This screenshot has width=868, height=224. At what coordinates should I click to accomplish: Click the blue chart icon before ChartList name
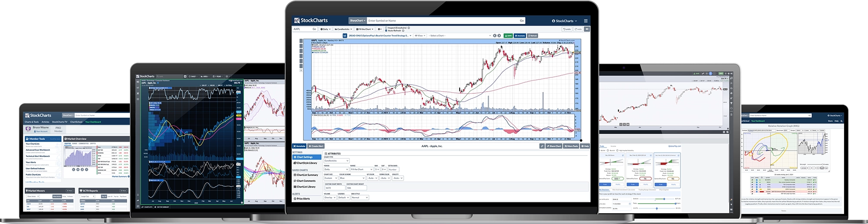[345, 36]
